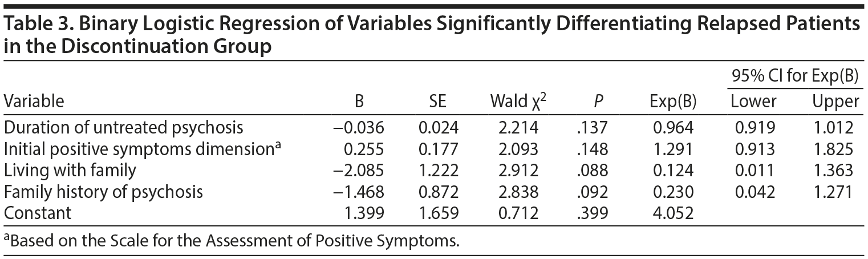
Task: Click the 95% CI for Exp(B) header
Action: (795, 75)
